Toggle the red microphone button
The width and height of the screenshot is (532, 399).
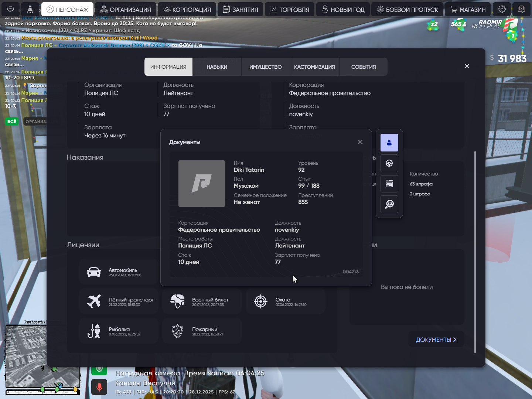tap(99, 387)
